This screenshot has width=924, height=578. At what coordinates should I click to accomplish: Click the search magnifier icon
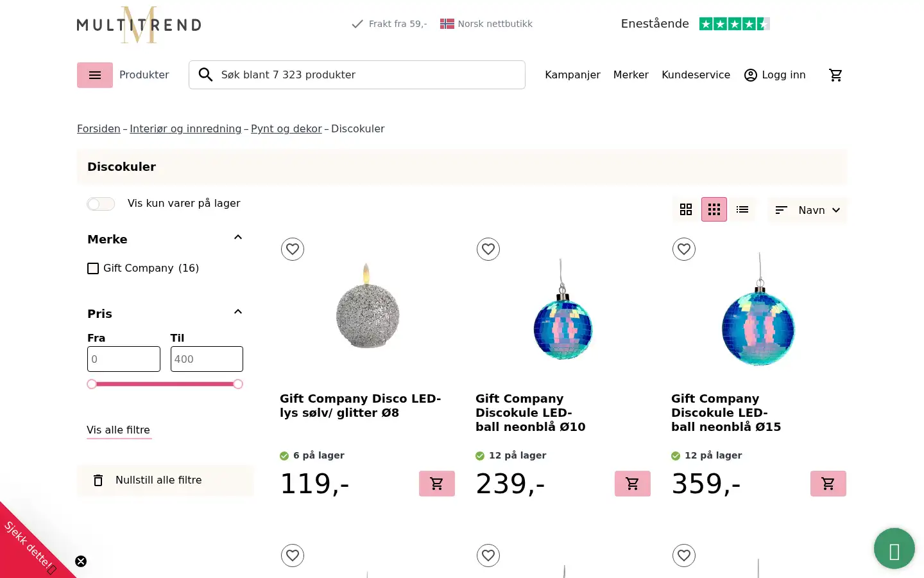click(205, 75)
